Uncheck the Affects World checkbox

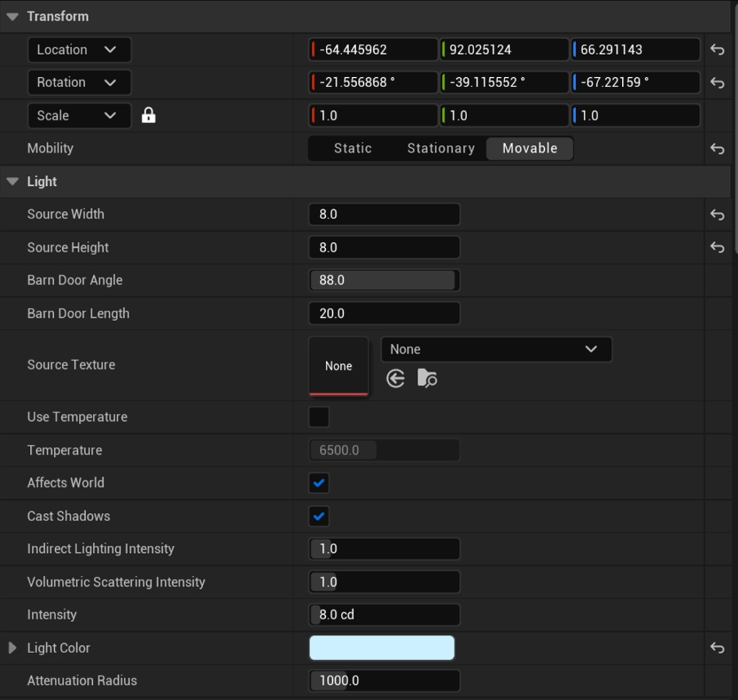pos(319,482)
